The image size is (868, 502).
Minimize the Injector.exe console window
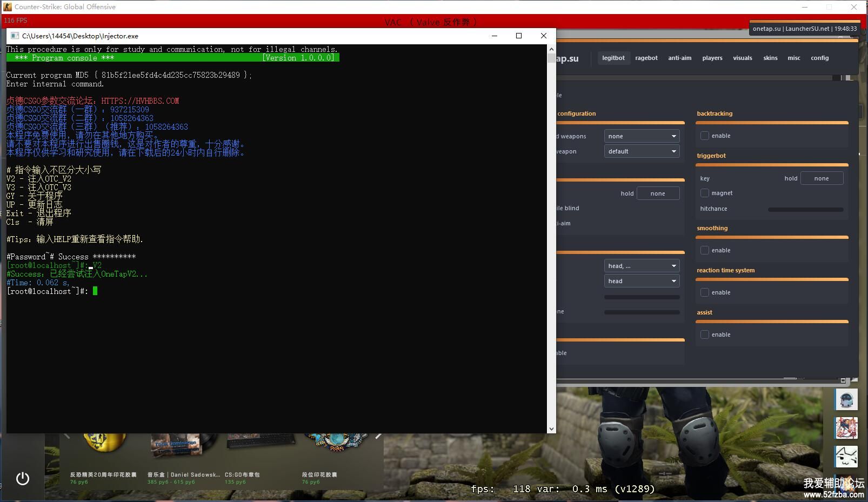[494, 36]
